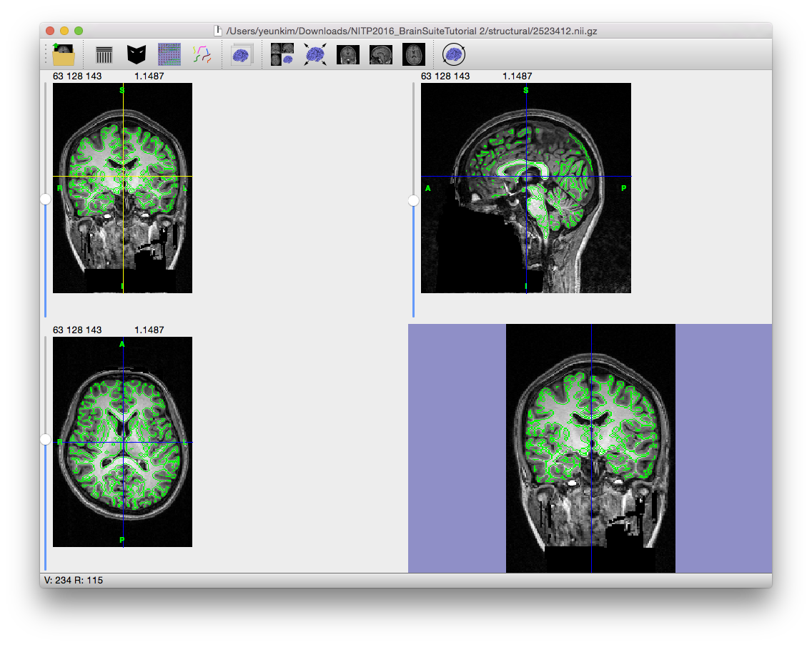Click the rotating brain surface icon
812x645 pixels.
pyautogui.click(x=452, y=54)
